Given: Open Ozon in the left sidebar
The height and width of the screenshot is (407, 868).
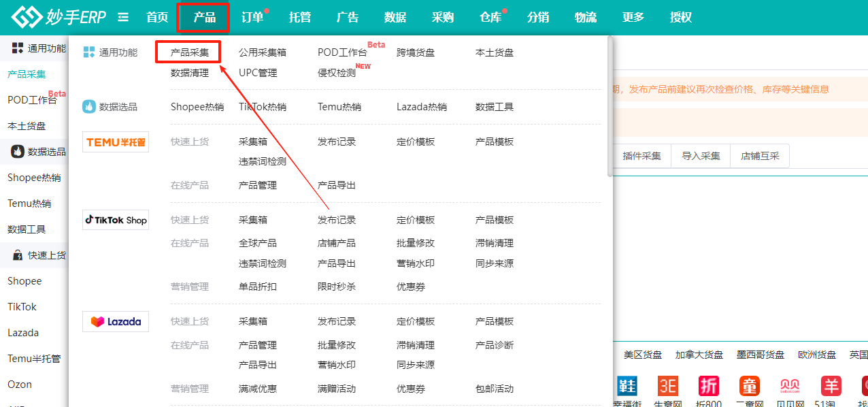Looking at the screenshot, I should point(20,385).
